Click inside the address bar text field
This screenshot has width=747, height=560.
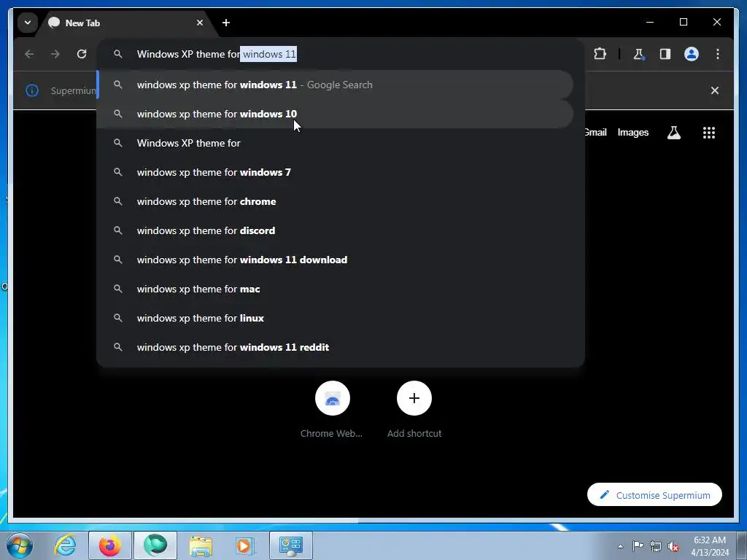tap(340, 54)
